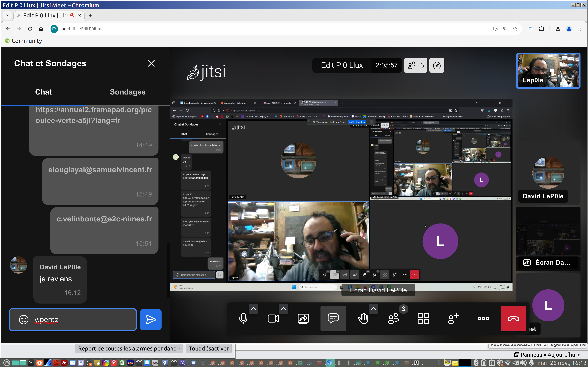Switch to the Sondages tab

(x=128, y=92)
